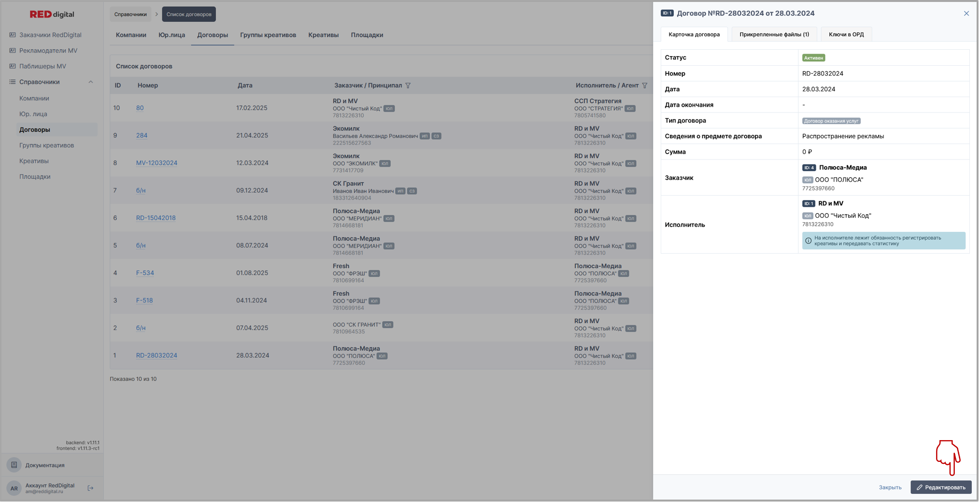Click the Паблишеры MV sidebar icon
The image size is (980, 502).
pyautogui.click(x=13, y=66)
